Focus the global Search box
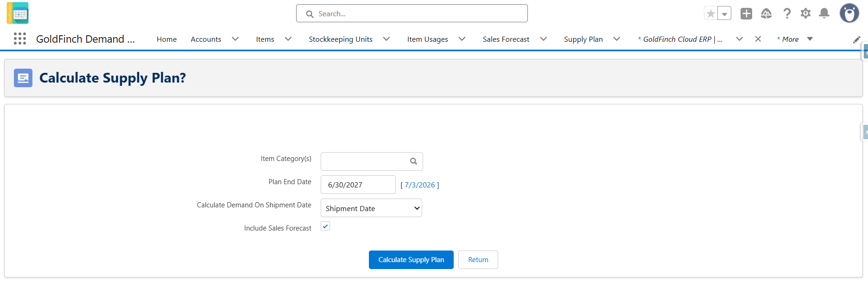The image size is (868, 302). (x=412, y=13)
